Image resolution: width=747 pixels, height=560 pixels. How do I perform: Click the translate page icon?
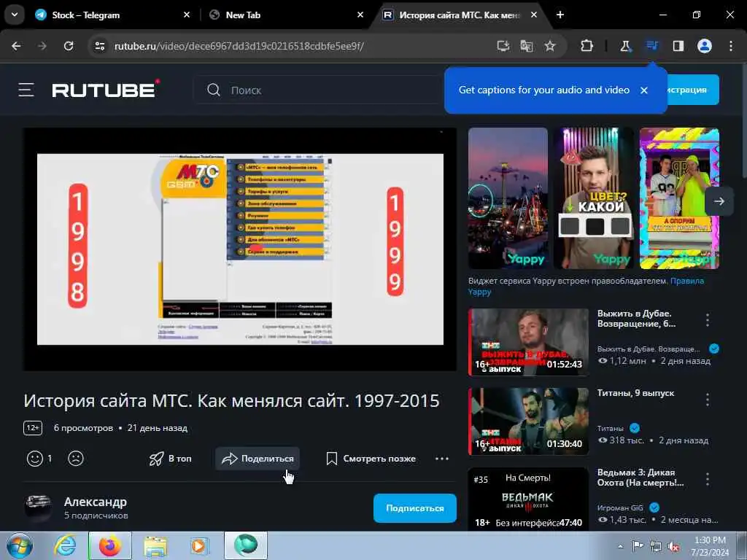[x=527, y=46]
